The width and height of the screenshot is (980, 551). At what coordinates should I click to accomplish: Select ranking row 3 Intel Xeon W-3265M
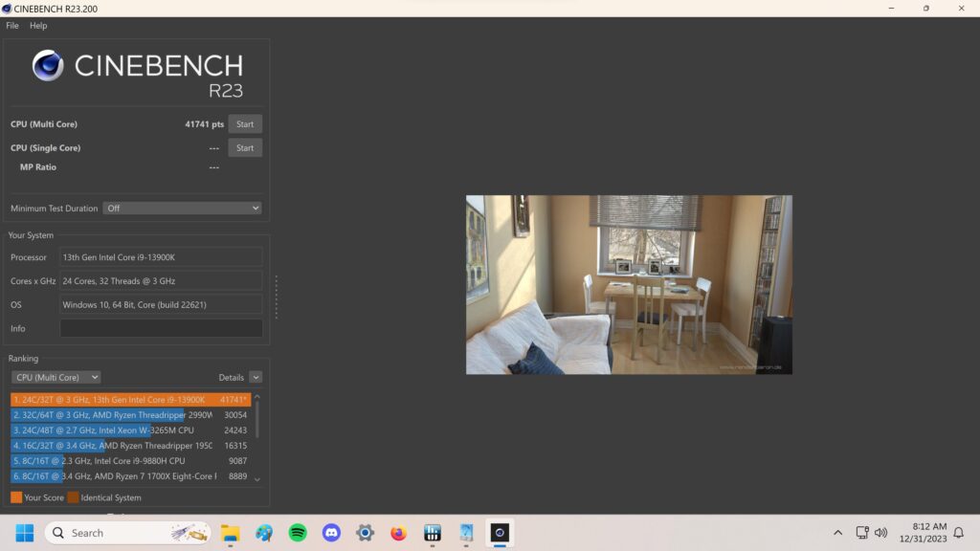click(130, 430)
